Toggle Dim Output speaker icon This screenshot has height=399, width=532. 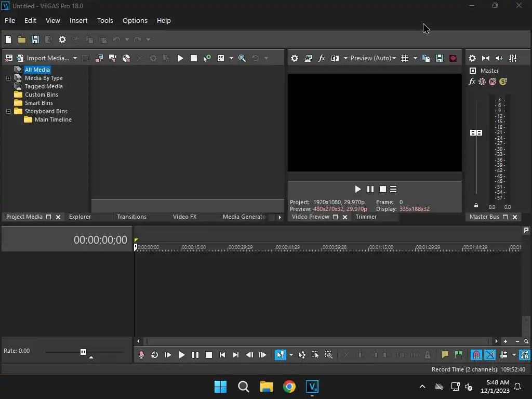tap(499, 58)
